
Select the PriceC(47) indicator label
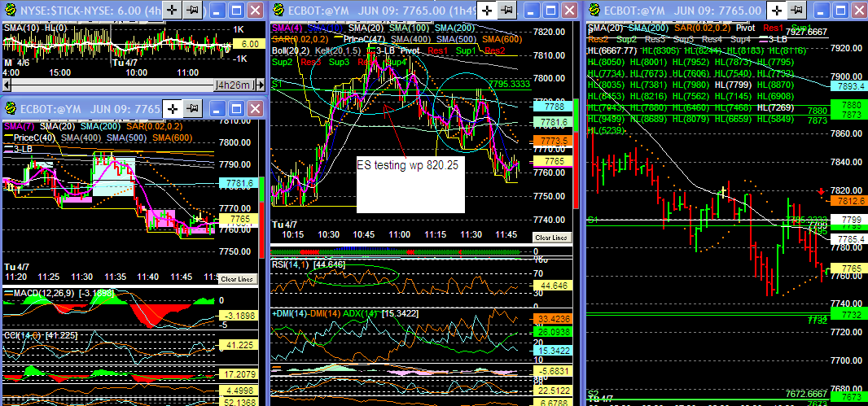364,39
